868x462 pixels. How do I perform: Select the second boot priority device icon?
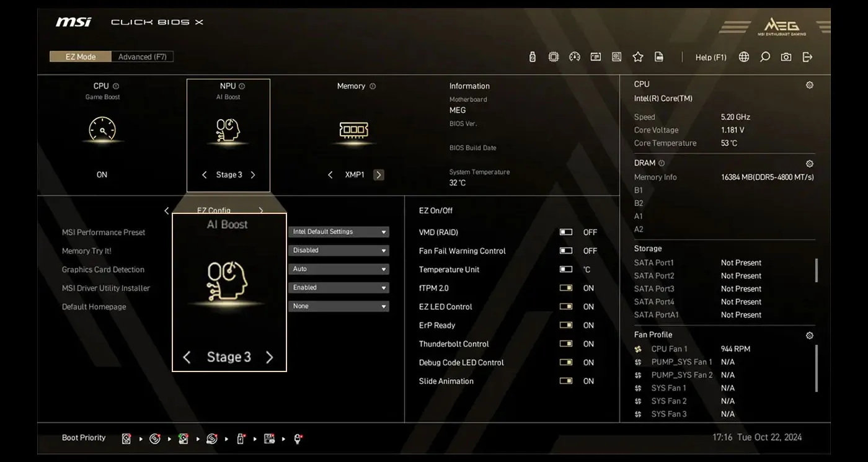tap(155, 438)
